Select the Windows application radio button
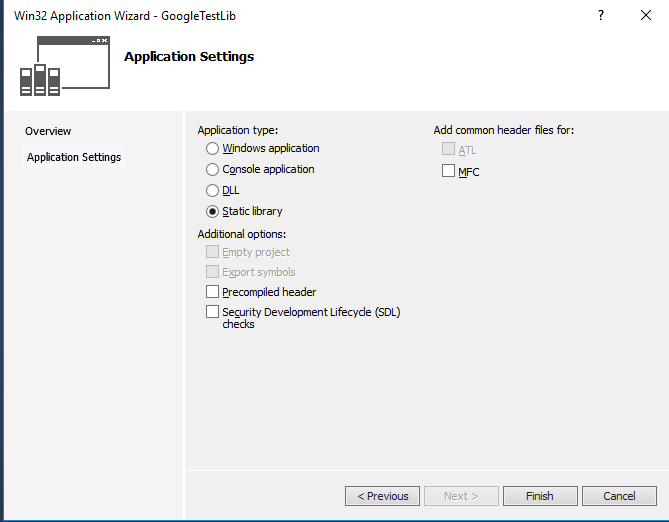The height and width of the screenshot is (522, 669). click(x=212, y=149)
